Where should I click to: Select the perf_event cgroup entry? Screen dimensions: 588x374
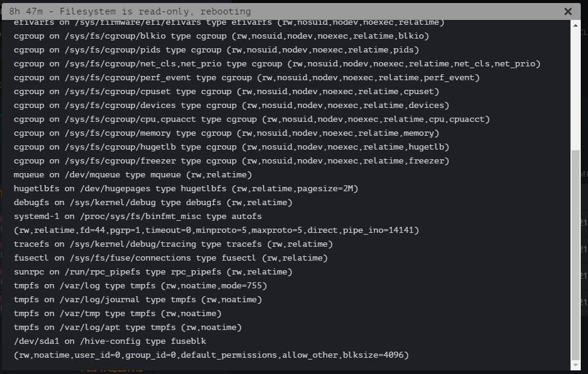point(246,78)
